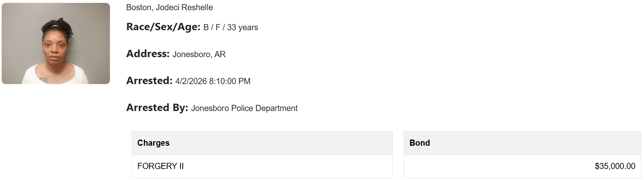644x180 pixels.
Task: Click the surname Boston in the heading
Action: [x=139, y=7]
